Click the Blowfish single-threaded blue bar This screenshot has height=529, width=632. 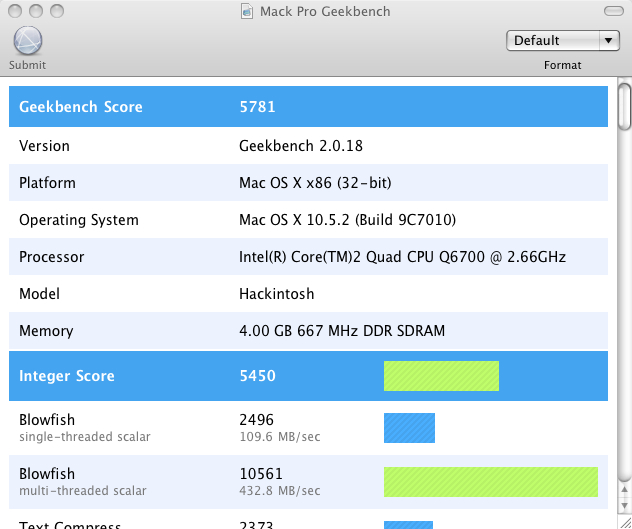409,428
